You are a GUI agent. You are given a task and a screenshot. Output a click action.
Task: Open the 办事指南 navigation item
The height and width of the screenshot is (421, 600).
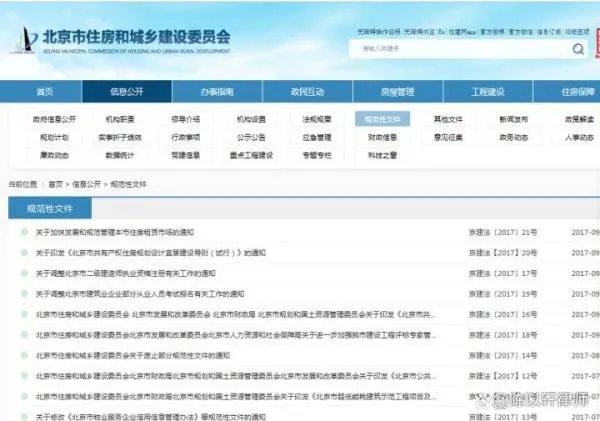coord(217,92)
